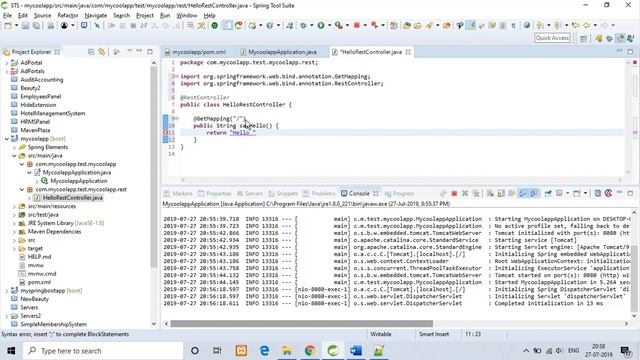Click the Windows taskbar search box
The image size is (640, 360).
click(103, 351)
